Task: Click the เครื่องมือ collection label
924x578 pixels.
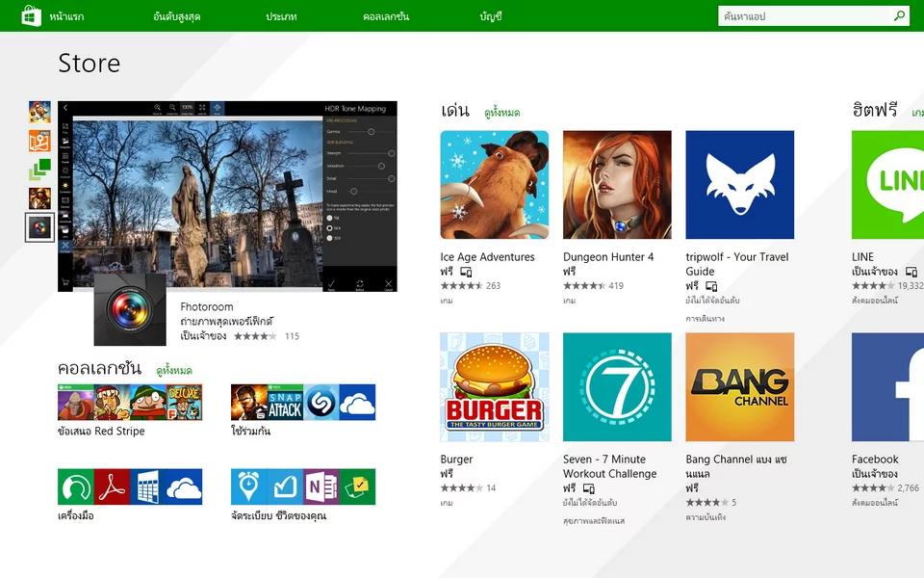Action: click(76, 516)
